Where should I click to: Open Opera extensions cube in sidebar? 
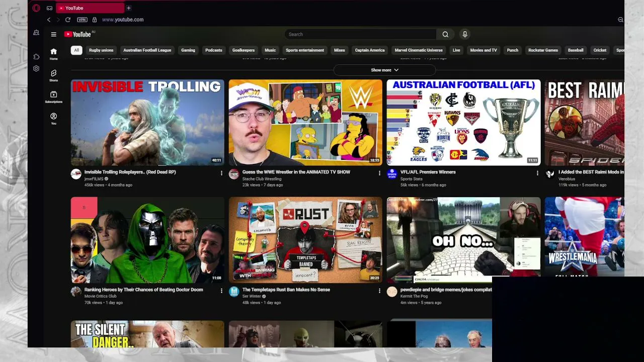[36, 57]
